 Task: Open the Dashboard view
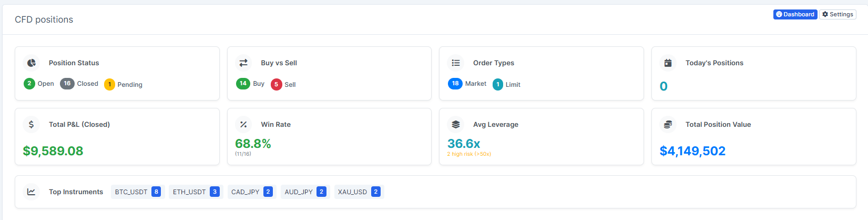tap(795, 14)
